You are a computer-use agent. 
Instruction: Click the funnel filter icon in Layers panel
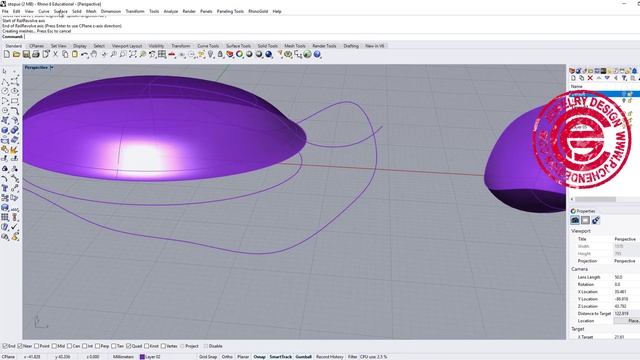pyautogui.click(x=624, y=78)
